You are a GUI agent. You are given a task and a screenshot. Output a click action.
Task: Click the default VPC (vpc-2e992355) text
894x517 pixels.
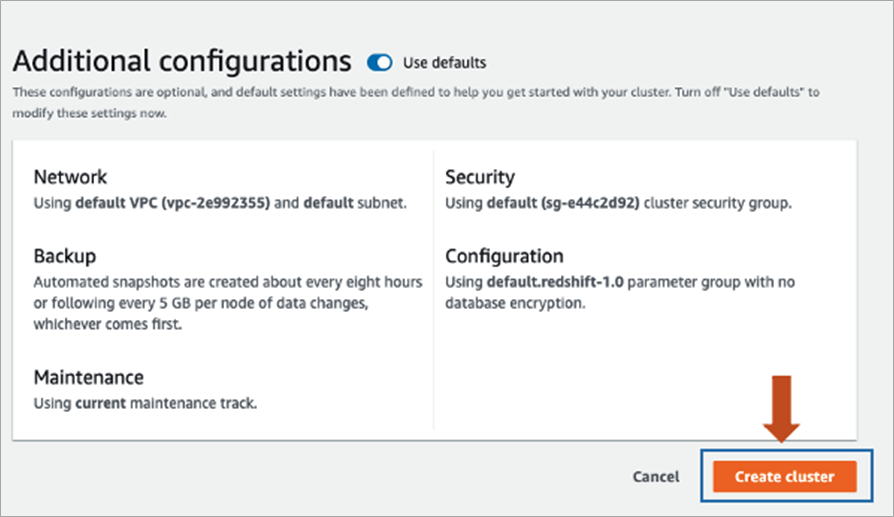click(173, 204)
